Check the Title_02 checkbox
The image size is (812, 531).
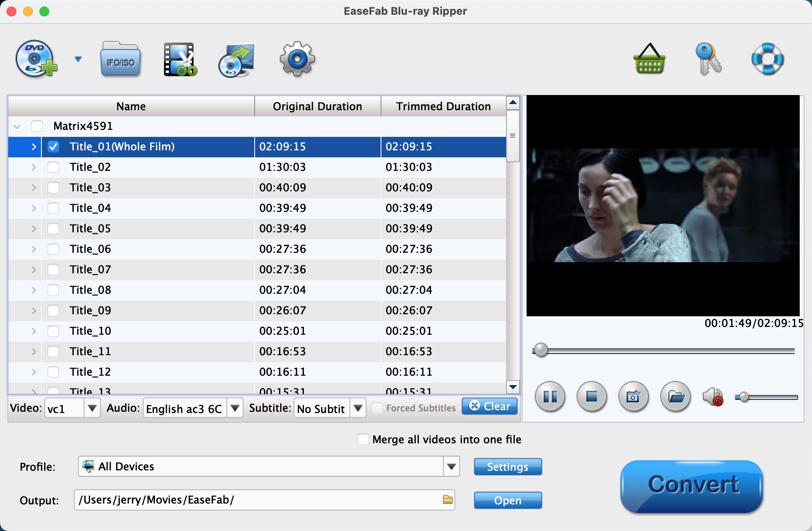[53, 167]
